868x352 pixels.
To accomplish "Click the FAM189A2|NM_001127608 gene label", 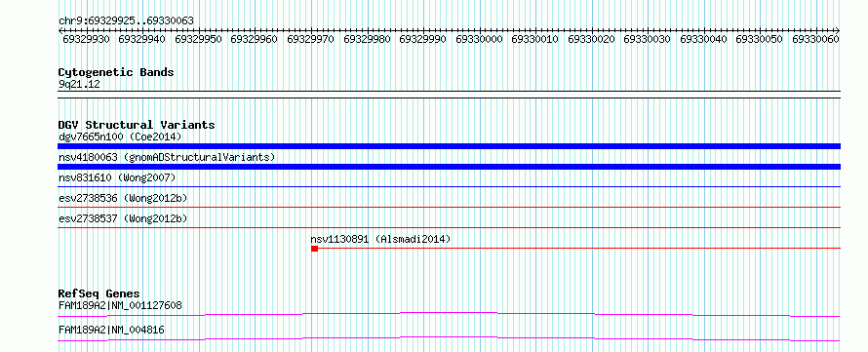I will pyautogui.click(x=120, y=305).
